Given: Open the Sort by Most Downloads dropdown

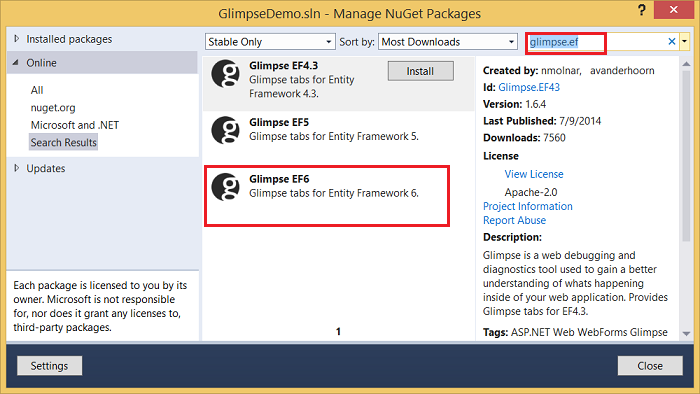Looking at the screenshot, I should (x=447, y=41).
